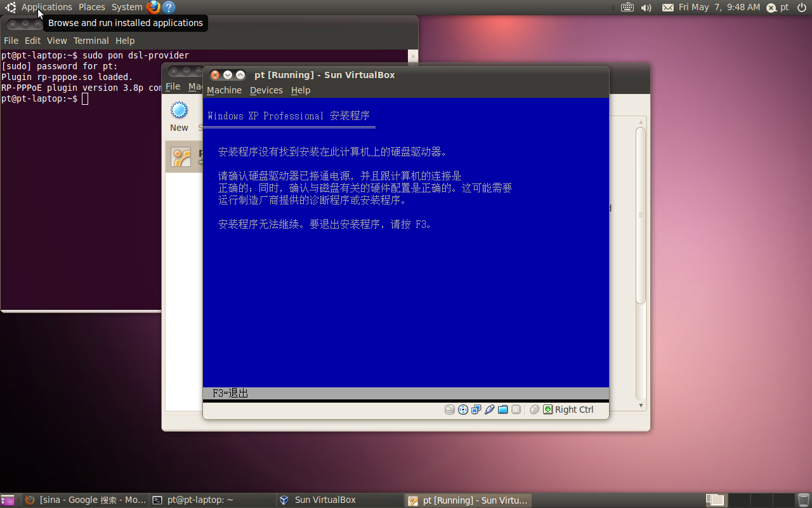This screenshot has height=508, width=812.
Task: Open the terminal Edit menu
Action: coord(32,40)
